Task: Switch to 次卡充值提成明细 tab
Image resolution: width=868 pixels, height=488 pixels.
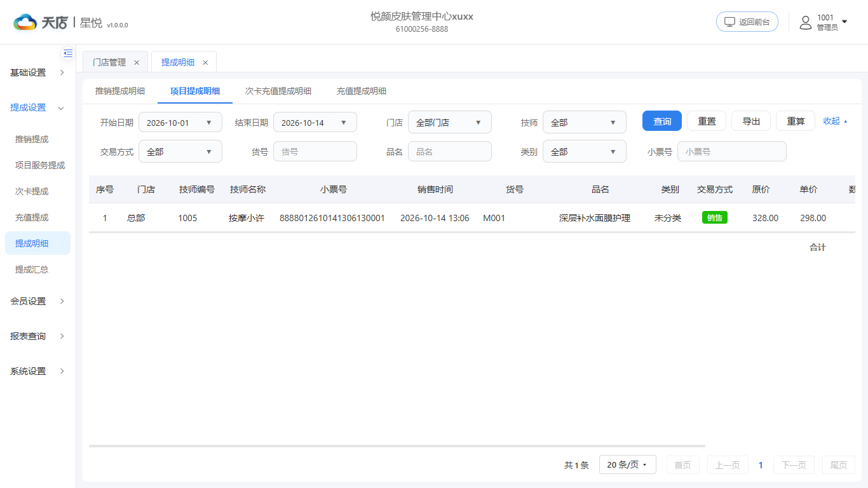Action: [278, 91]
